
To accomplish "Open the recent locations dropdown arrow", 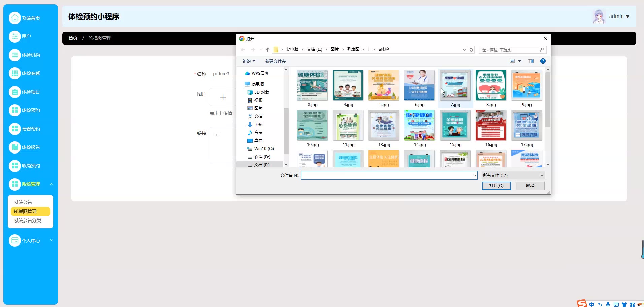I will (261, 50).
